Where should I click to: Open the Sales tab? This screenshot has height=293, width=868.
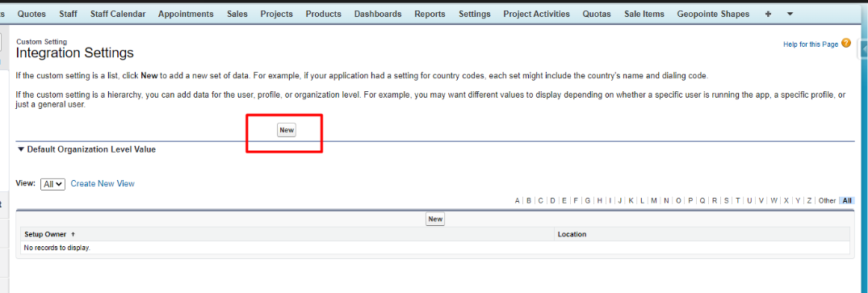[x=237, y=14]
